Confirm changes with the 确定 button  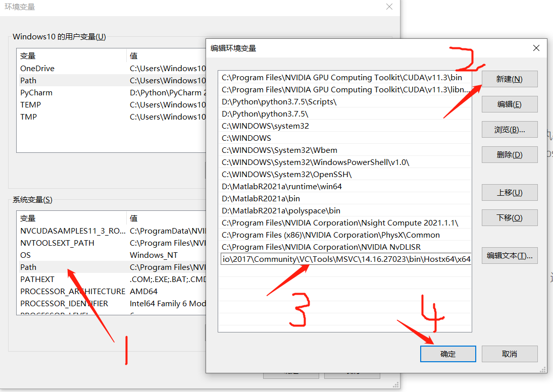point(447,354)
